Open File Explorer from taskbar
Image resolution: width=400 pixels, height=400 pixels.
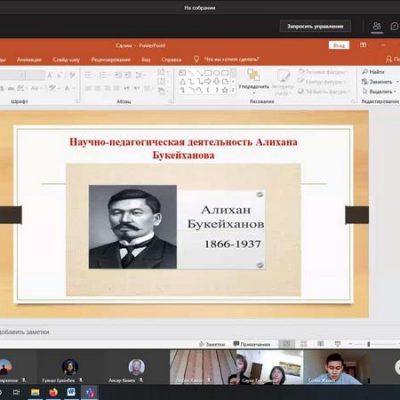click(35, 392)
